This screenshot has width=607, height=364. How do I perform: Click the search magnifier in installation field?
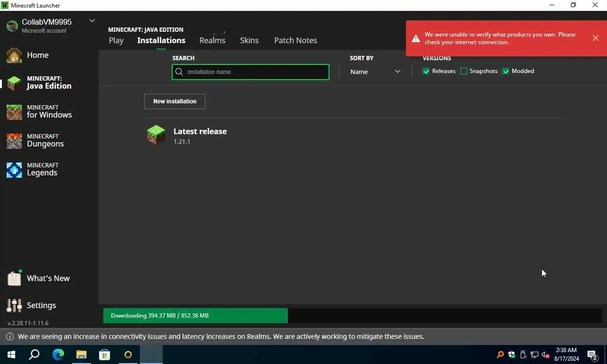(179, 72)
